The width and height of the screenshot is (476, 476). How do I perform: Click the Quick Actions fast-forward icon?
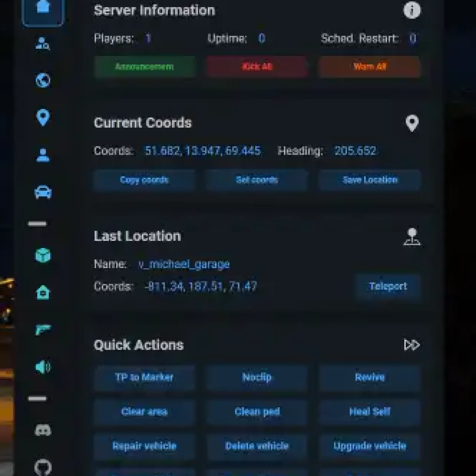(412, 345)
